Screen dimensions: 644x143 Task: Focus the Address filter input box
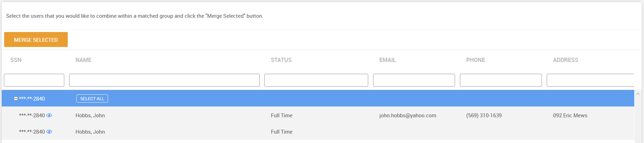591,80
